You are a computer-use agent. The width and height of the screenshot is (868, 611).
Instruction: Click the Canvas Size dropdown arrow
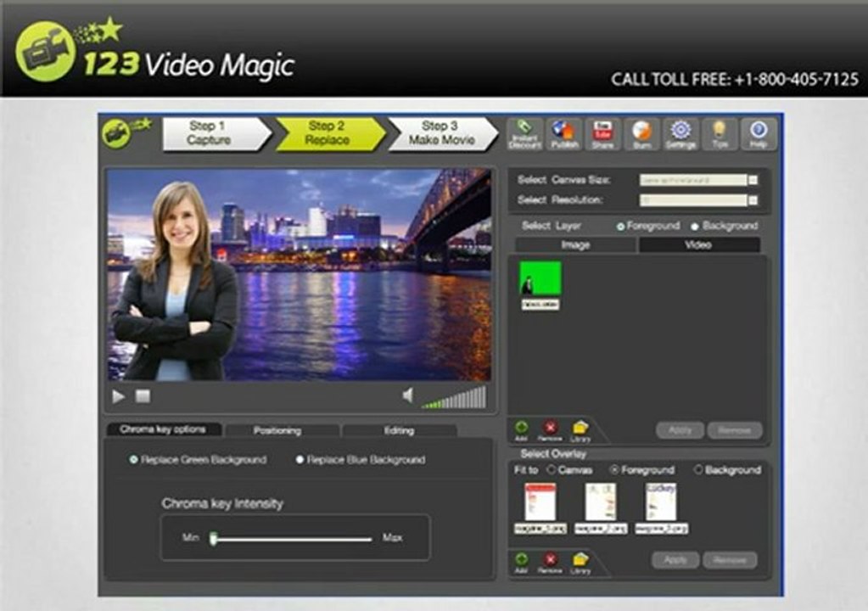753,180
